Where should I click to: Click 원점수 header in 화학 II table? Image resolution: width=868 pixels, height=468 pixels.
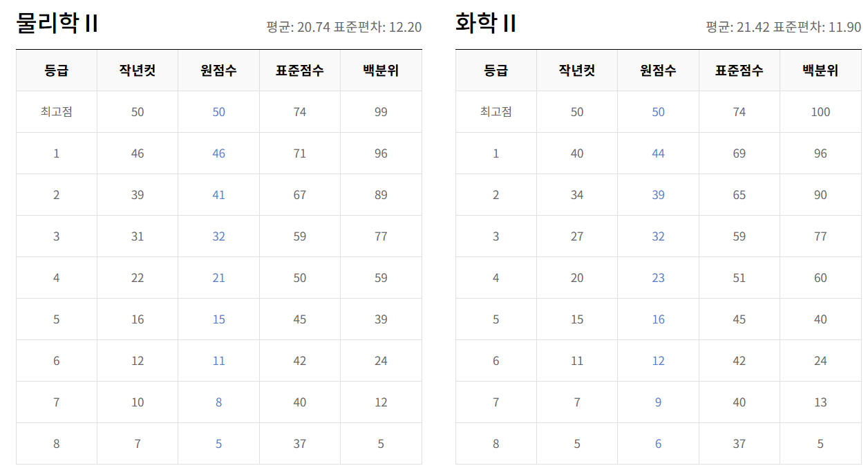pyautogui.click(x=658, y=71)
